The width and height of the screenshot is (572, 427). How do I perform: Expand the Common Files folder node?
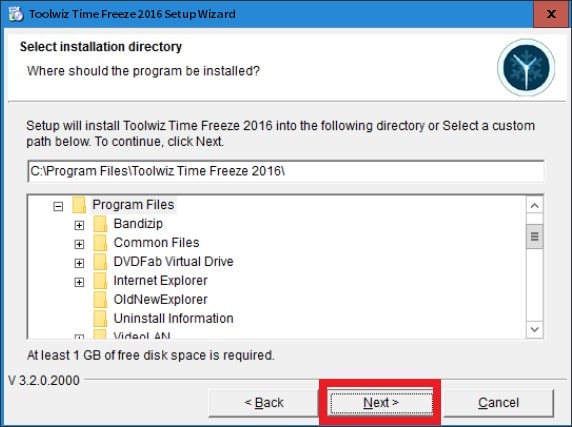click(x=79, y=244)
